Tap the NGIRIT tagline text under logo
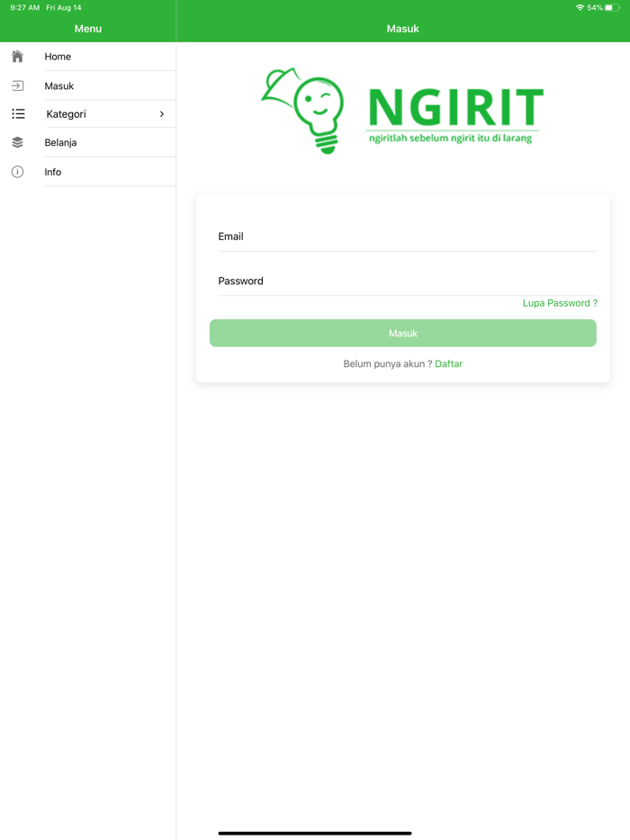This screenshot has width=630, height=840. (x=450, y=139)
